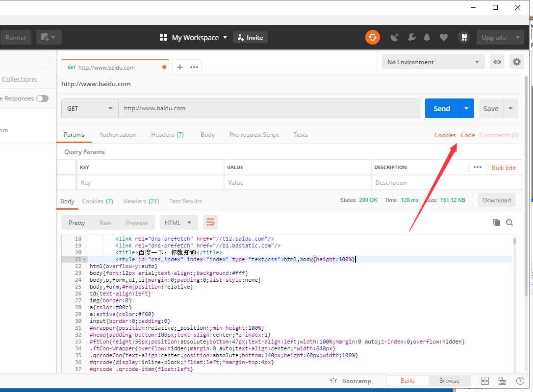Click the query param Value field

click(298, 182)
